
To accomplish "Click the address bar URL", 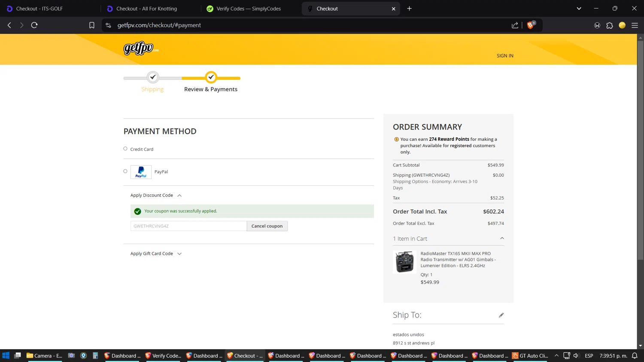I will point(159,25).
